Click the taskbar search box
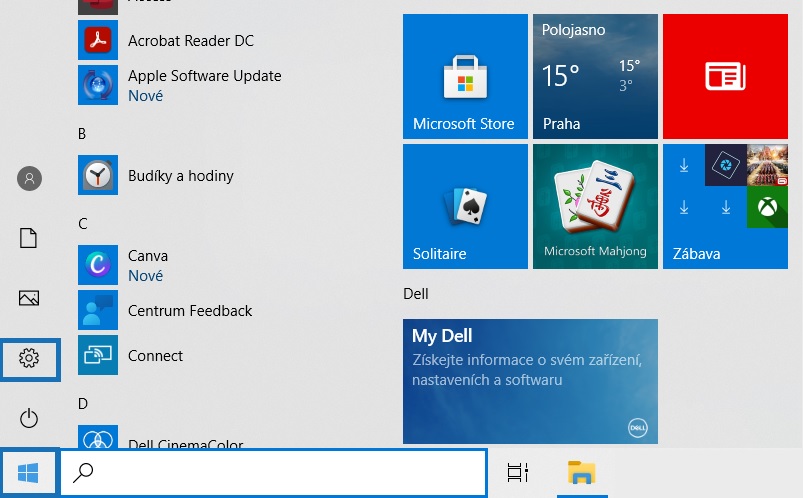Image resolution: width=803 pixels, height=498 pixels. point(273,473)
